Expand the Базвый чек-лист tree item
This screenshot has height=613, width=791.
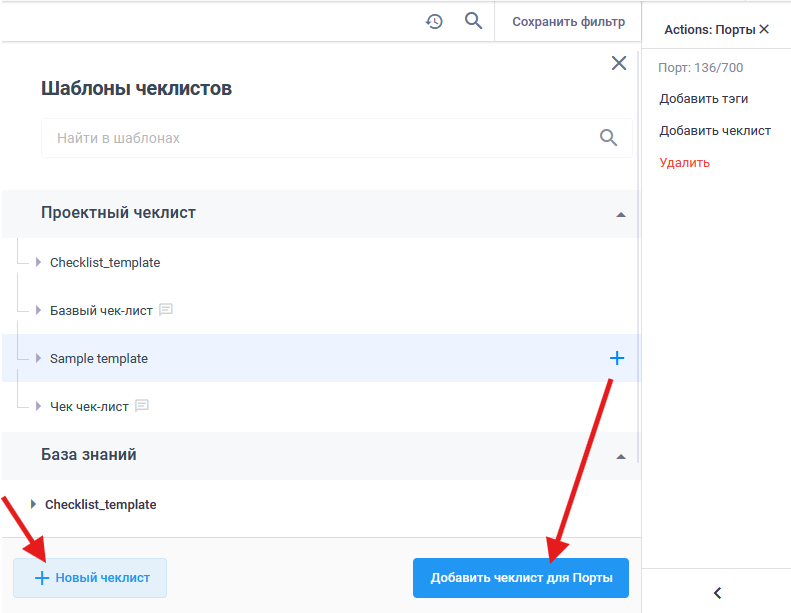pos(39,310)
